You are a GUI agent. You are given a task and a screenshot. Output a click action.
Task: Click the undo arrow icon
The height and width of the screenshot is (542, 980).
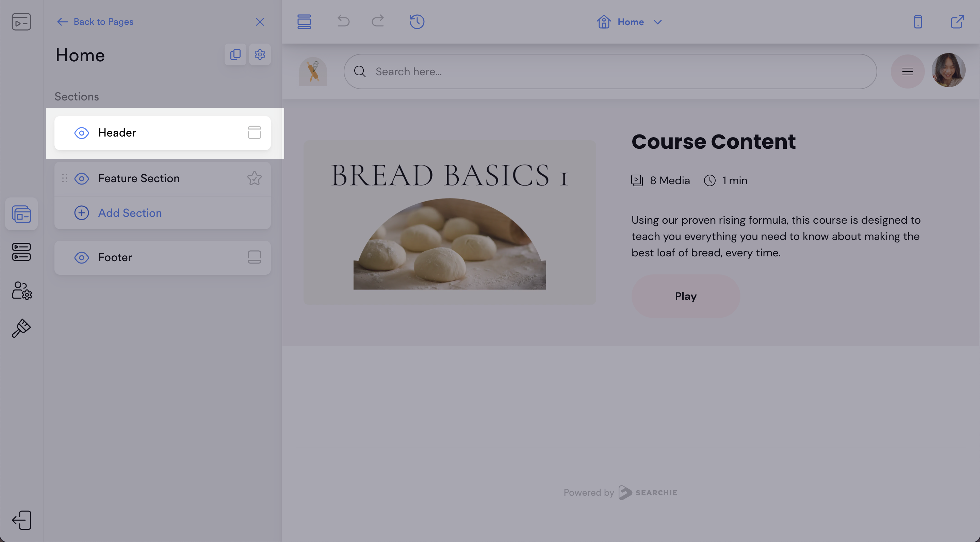343,21
